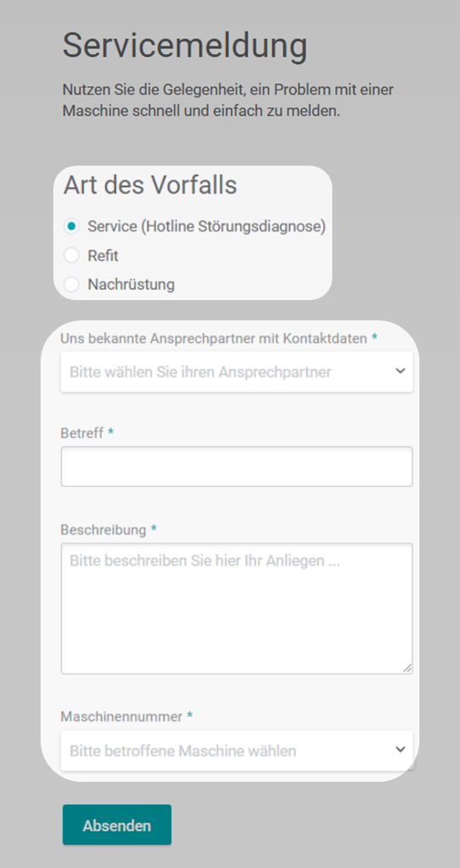Click the "Beschreibung" field label
The width and height of the screenshot is (460, 868).
[103, 530]
